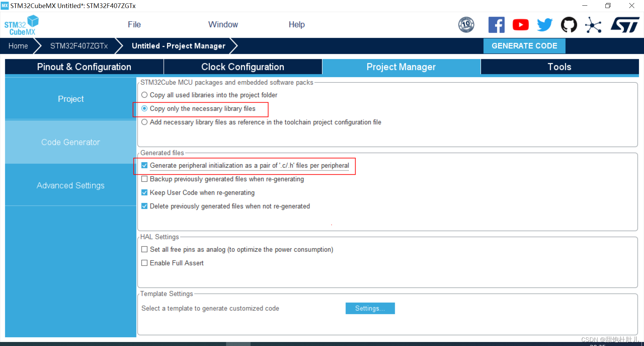Select Copy only necessary library files option
644x346 pixels.
tap(144, 109)
